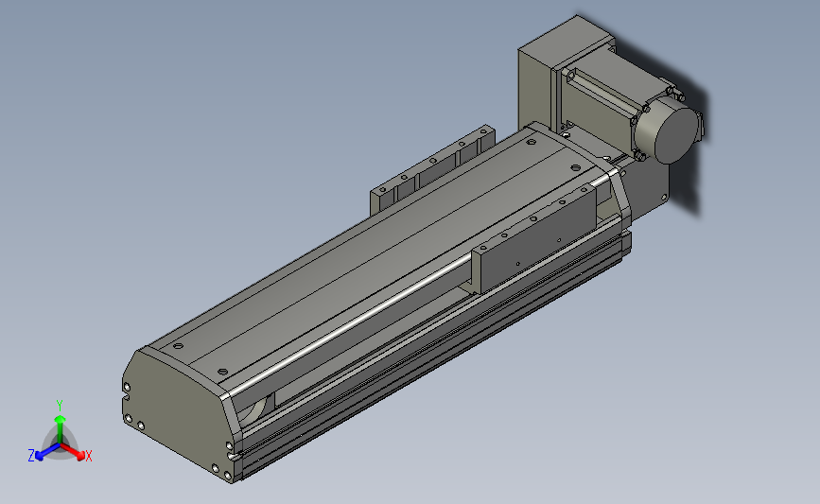Click the green Y axis of the orientation triad
Viewport: 820px width, 504px height.
[x=60, y=424]
